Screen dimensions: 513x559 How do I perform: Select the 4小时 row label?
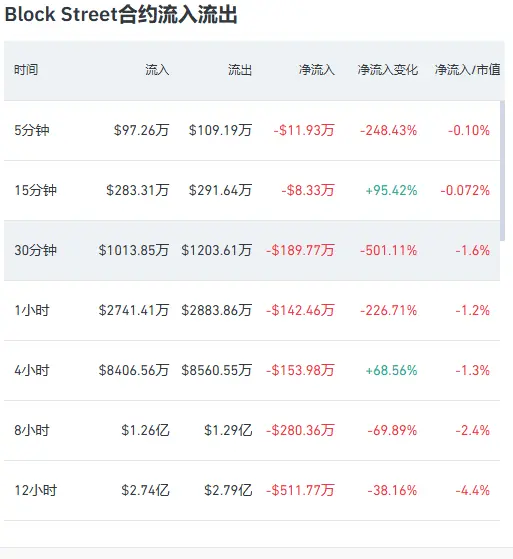pyautogui.click(x=32, y=370)
